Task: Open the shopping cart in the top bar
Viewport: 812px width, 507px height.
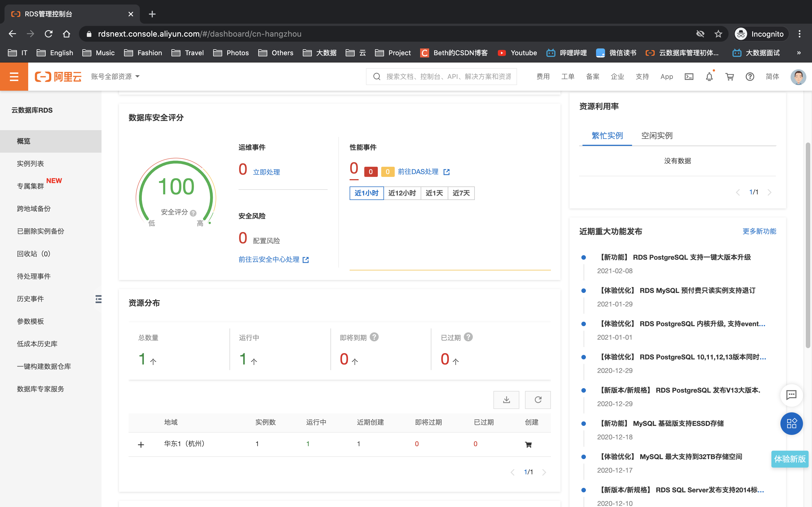Action: point(729,77)
